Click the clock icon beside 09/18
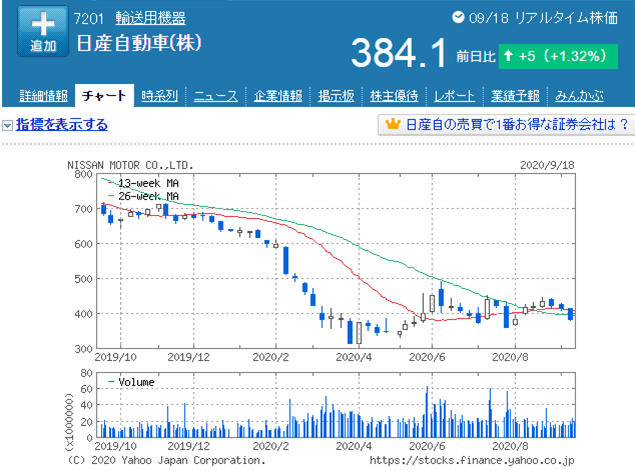 point(458,17)
